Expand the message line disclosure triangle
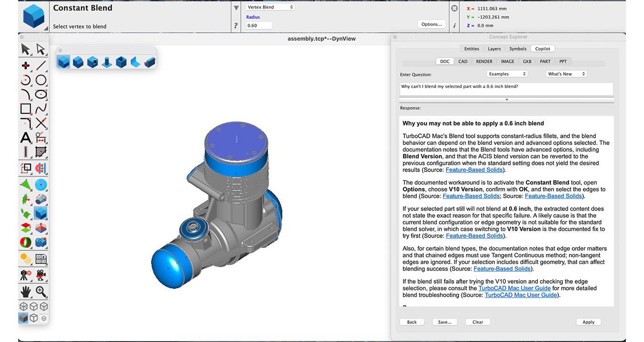This screenshot has height=342, width=644. tap(236, 8)
